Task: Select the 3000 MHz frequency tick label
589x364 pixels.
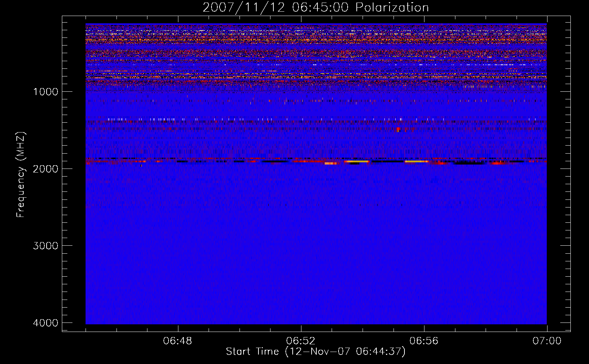Action: [x=46, y=246]
